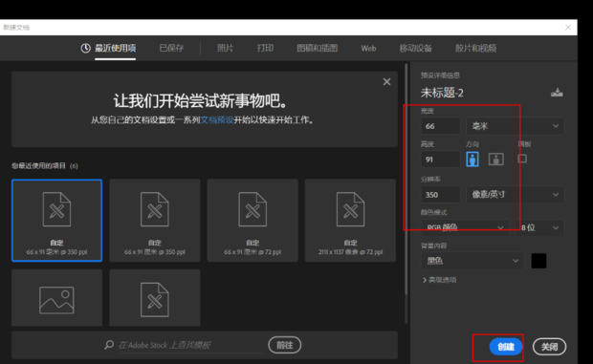The height and width of the screenshot is (364, 593).
Task: Click the Adobe Stock search magnifier icon
Action: click(109, 345)
